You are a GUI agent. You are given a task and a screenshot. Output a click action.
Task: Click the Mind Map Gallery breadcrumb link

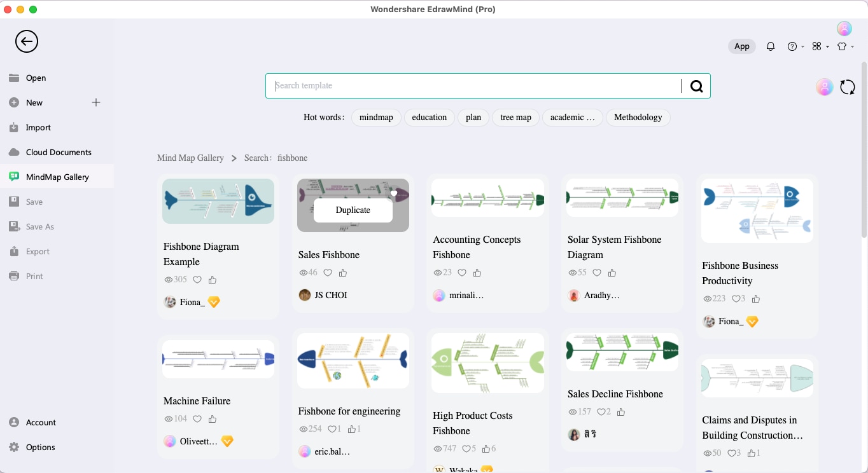click(190, 158)
